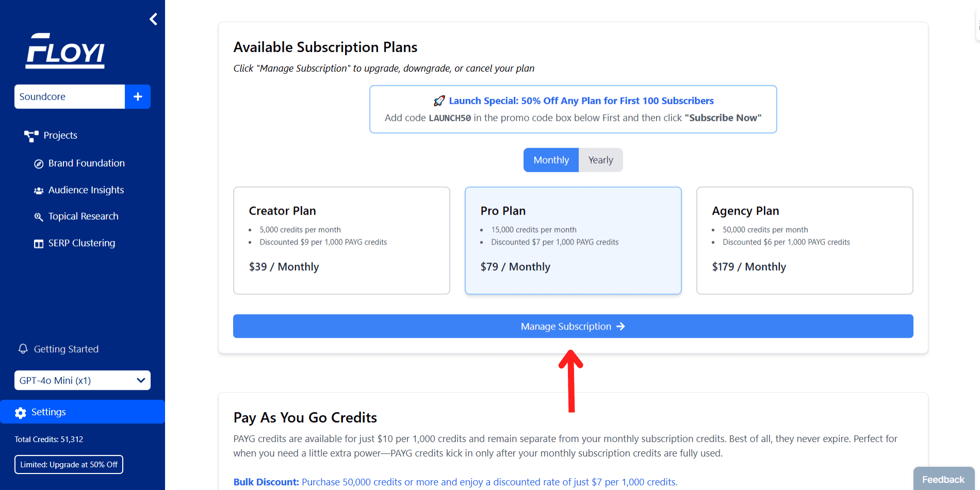The height and width of the screenshot is (490, 980).
Task: Click the Soundcore project name field
Action: [70, 96]
